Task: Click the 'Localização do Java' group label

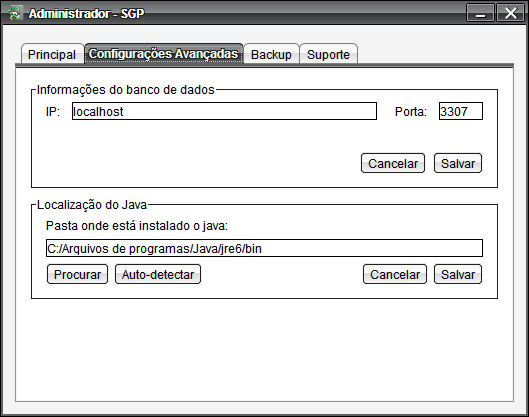Action: click(92, 205)
